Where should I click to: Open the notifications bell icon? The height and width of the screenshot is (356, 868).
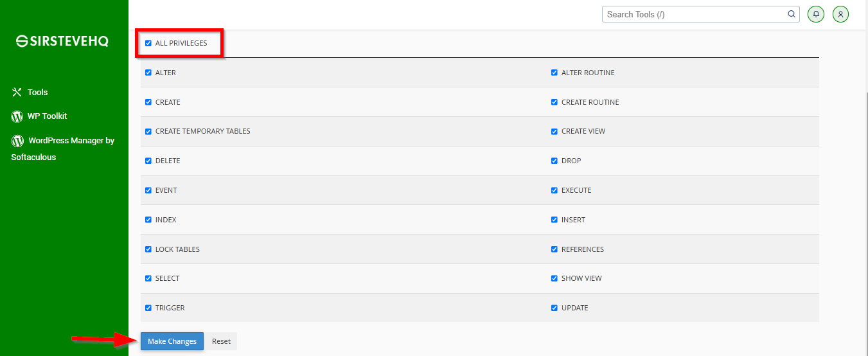coord(816,14)
